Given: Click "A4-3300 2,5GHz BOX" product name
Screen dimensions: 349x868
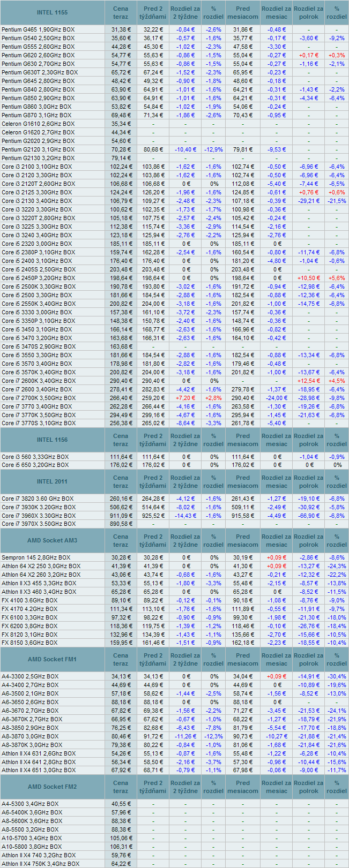Looking at the screenshot, I should point(30,676).
